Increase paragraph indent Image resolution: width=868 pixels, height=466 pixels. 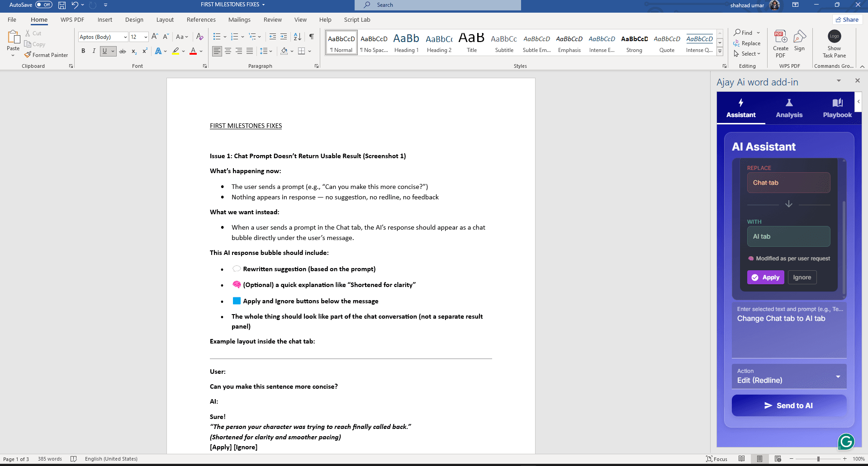point(284,37)
